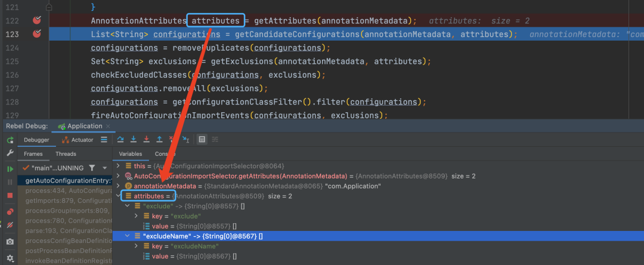Image resolution: width=644 pixels, height=265 pixels.
Task: Click Step Into icon
Action: click(133, 140)
